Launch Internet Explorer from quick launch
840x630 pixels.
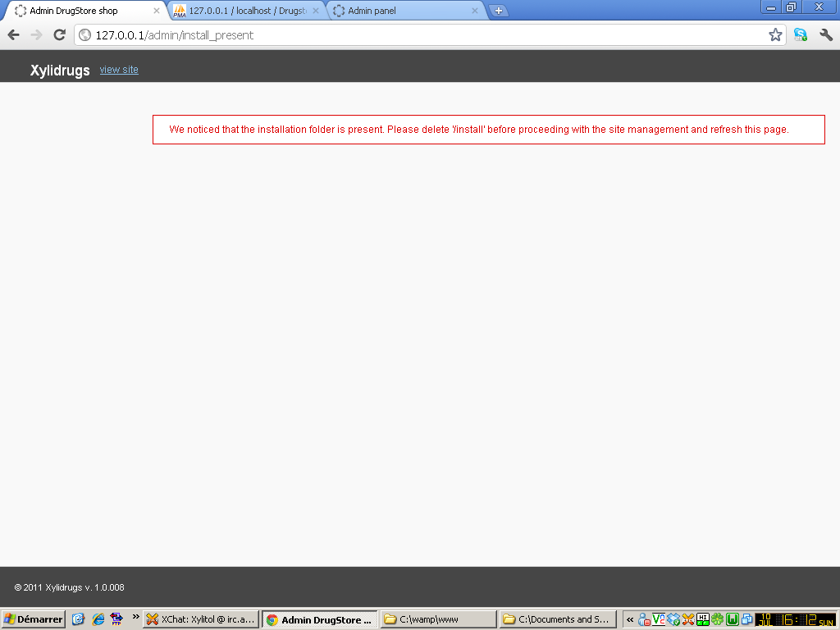coord(98,619)
